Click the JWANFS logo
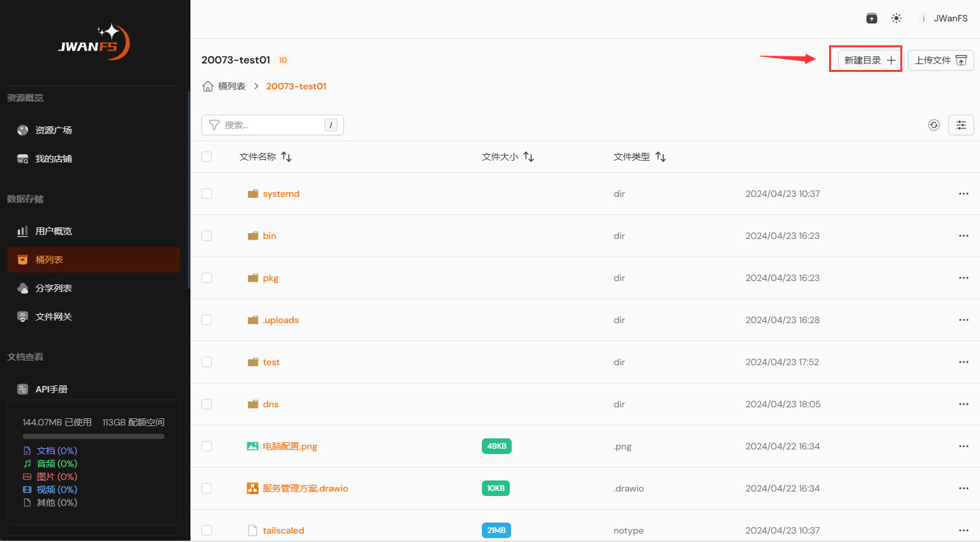This screenshot has width=980, height=542. tap(95, 43)
